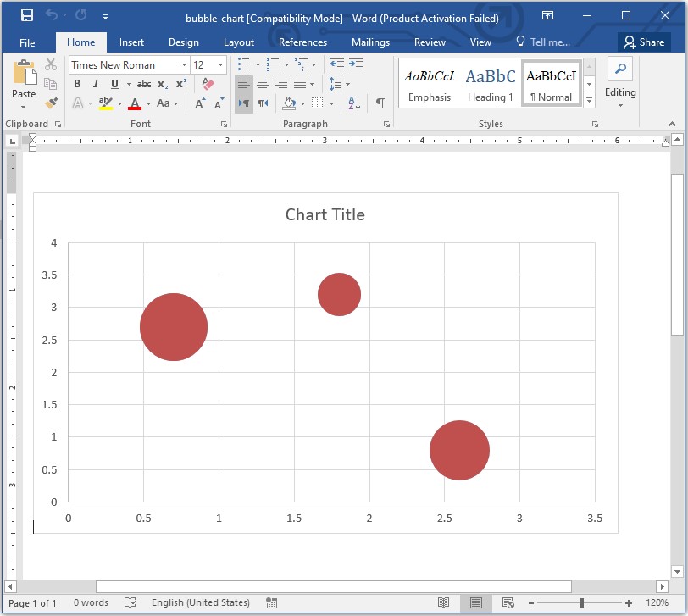Toggle numbered list formatting
This screenshot has height=616, width=688.
coord(274,64)
